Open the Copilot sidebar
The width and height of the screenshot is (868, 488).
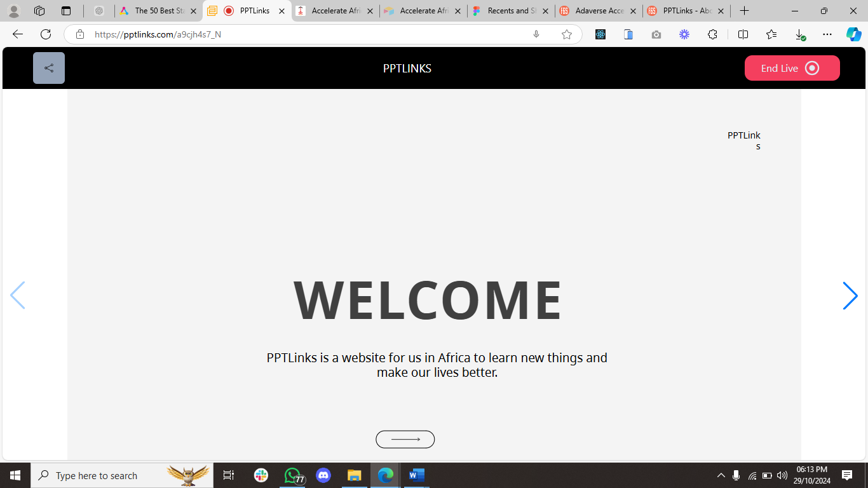pos(854,34)
